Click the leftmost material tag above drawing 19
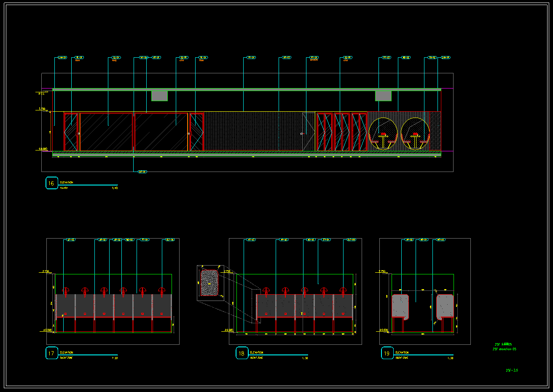 pos(409,240)
